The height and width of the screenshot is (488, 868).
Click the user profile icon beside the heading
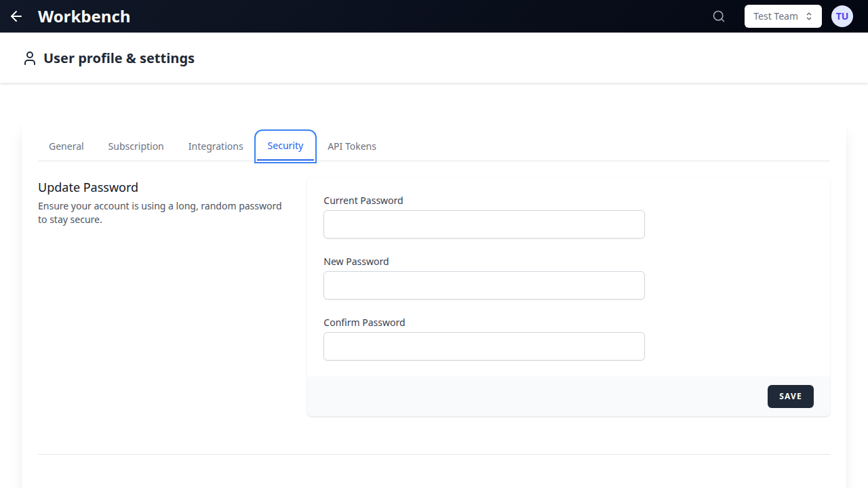tap(29, 58)
